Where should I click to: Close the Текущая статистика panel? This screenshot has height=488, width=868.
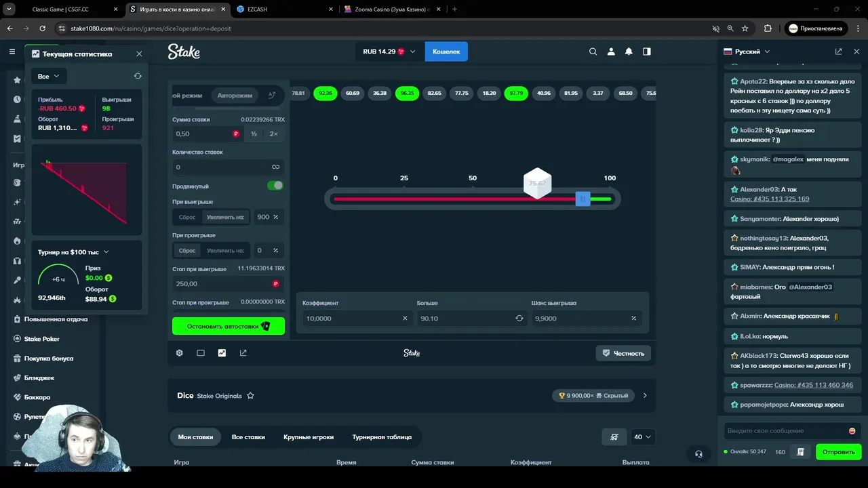click(x=139, y=54)
